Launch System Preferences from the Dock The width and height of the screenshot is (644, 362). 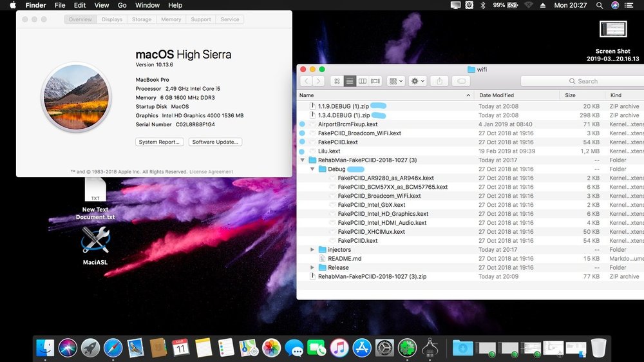[x=384, y=348]
